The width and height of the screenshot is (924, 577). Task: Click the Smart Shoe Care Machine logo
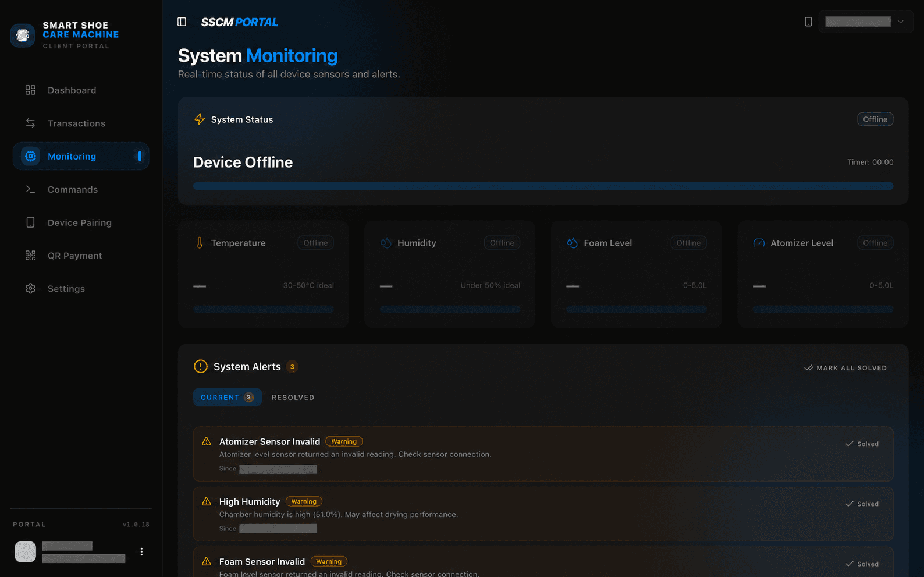click(23, 36)
